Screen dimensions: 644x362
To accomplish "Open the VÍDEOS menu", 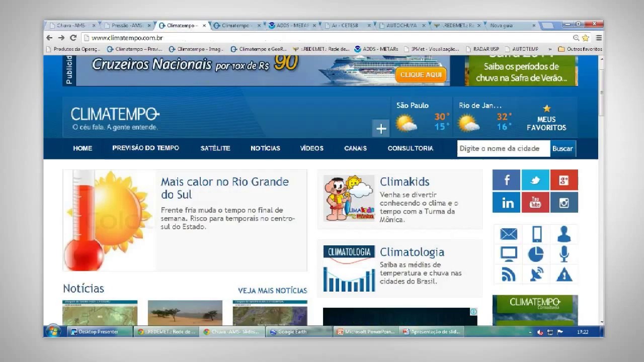I will coord(312,148).
